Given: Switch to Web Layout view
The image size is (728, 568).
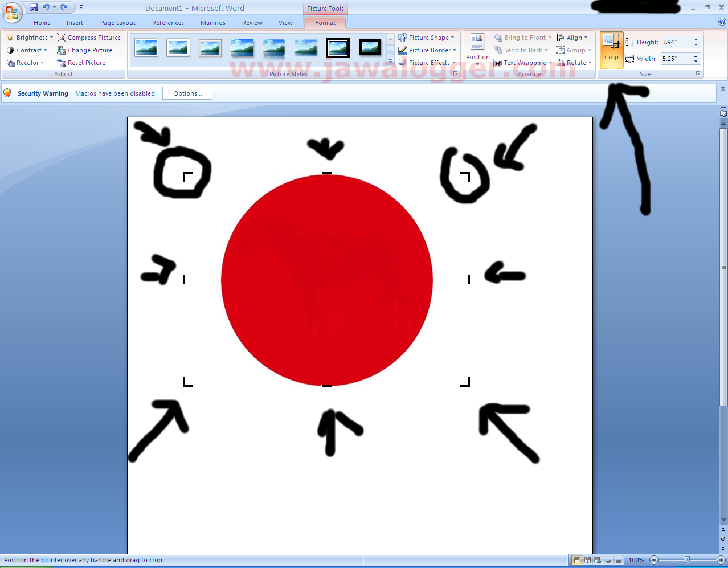Looking at the screenshot, I should click(x=598, y=560).
